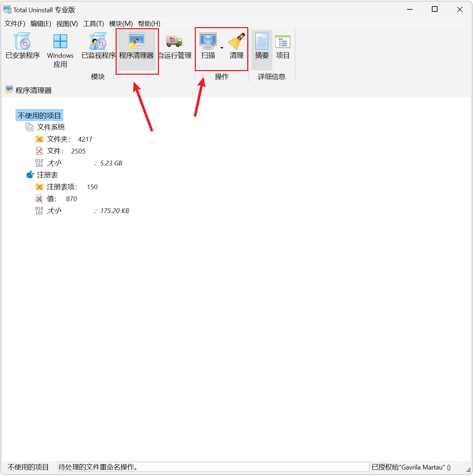Click the 文件系统 documents icon

29,127
